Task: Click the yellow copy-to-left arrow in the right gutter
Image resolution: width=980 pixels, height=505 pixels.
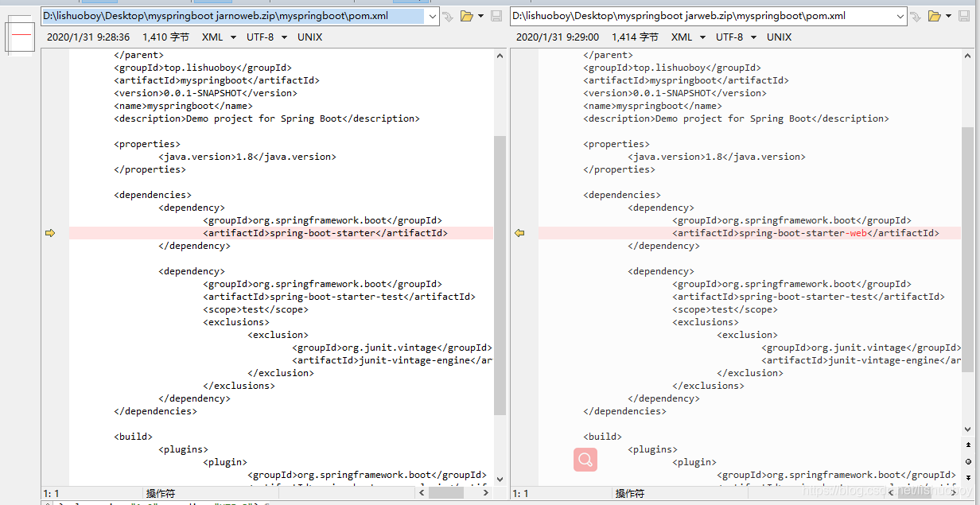Action: pos(519,233)
